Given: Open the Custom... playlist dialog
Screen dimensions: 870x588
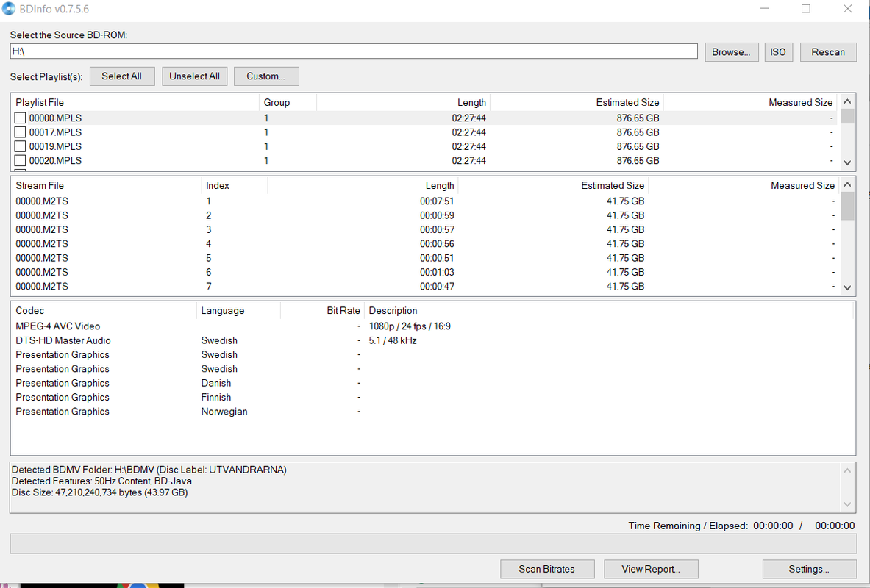Looking at the screenshot, I should [266, 76].
